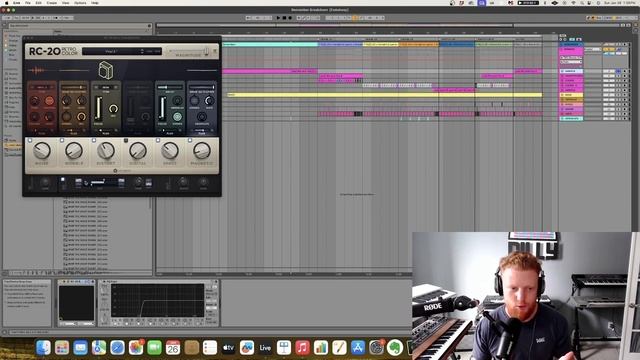Click the Record button in Ableton transport
The image size is (640, 360).
(x=290, y=18)
